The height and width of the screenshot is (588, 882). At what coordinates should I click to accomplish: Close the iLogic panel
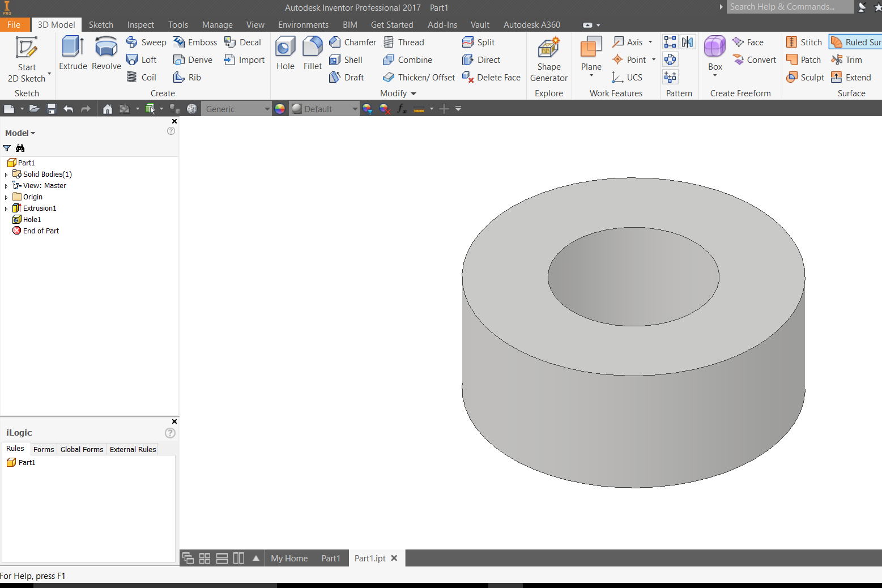(x=174, y=421)
